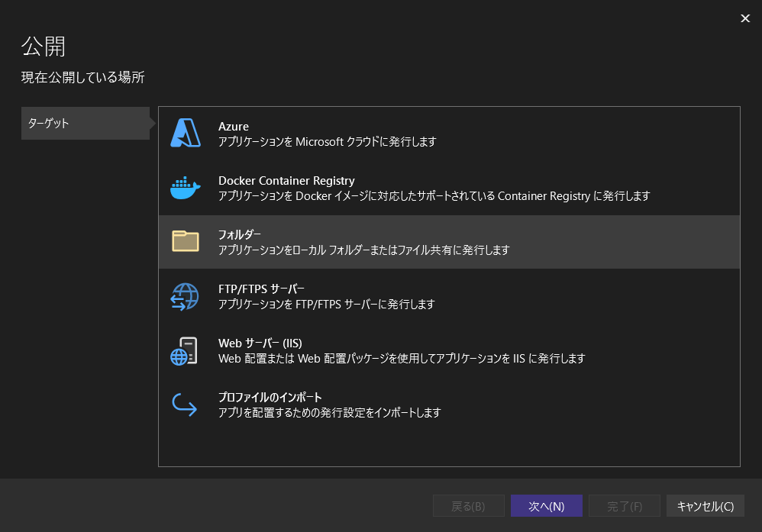Click description アプリを配置するための発行設定をインポートします
The width and height of the screenshot is (762, 532).
click(x=330, y=412)
